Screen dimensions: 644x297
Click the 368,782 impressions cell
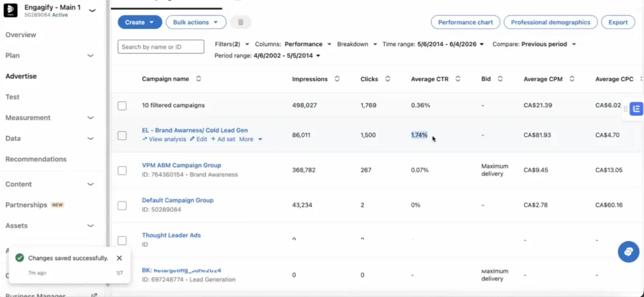point(304,170)
